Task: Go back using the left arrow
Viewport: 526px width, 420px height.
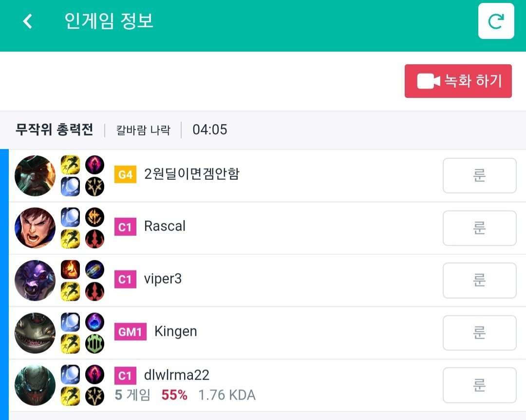Action: click(27, 21)
